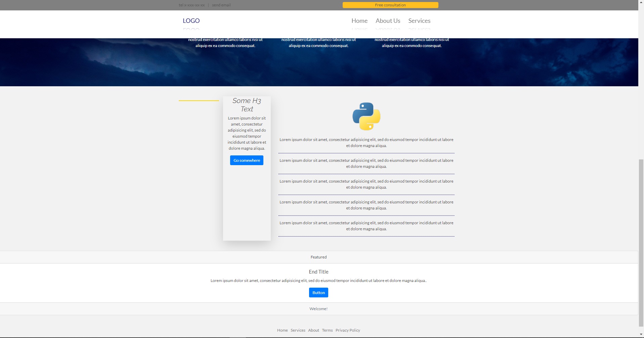Click the Welcome! card footer
This screenshot has height=338, width=644.
[x=319, y=309]
